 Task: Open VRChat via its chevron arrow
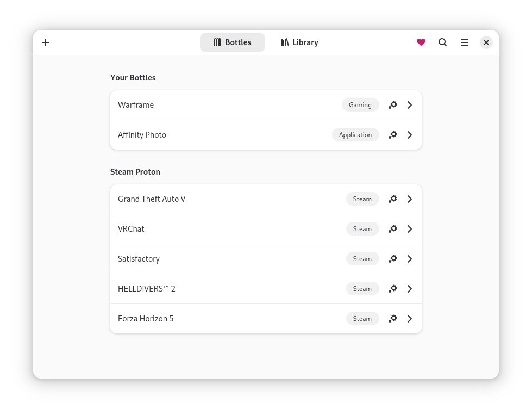410,229
